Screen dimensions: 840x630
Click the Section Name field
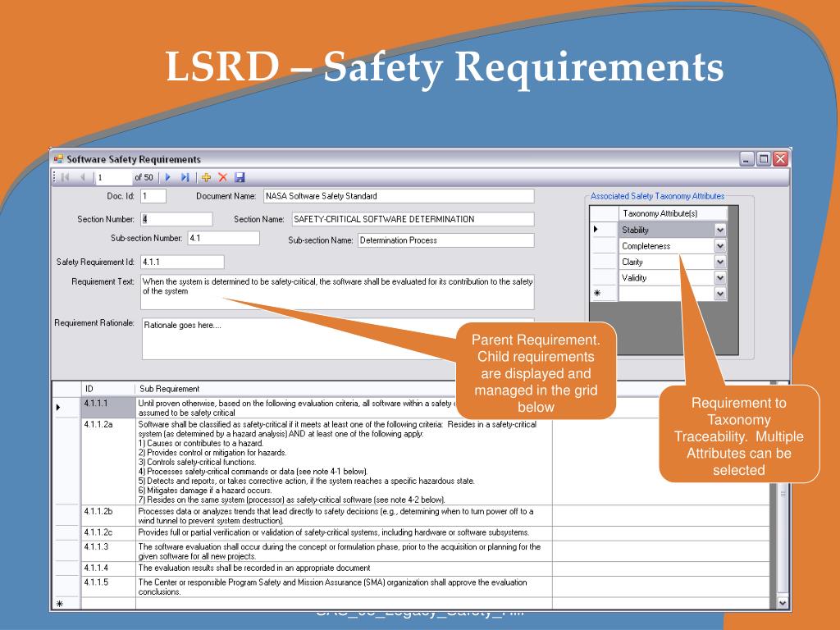(413, 219)
